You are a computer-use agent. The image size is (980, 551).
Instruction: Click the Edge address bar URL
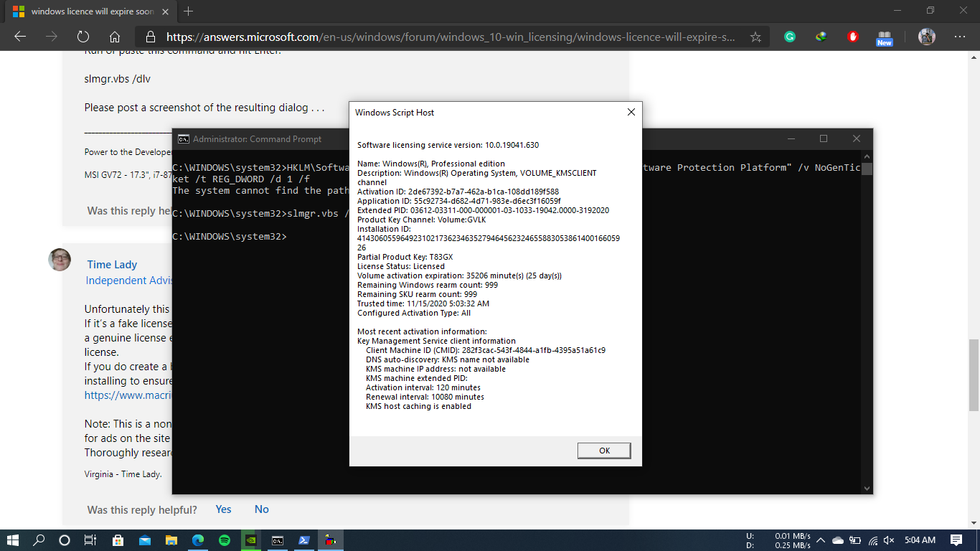point(451,37)
